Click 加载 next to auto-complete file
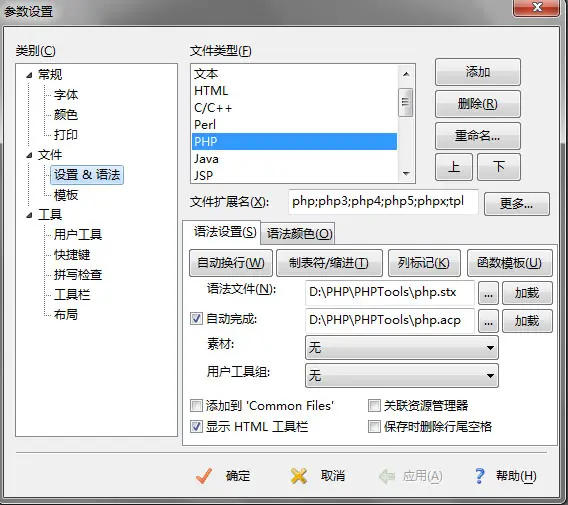 click(527, 321)
